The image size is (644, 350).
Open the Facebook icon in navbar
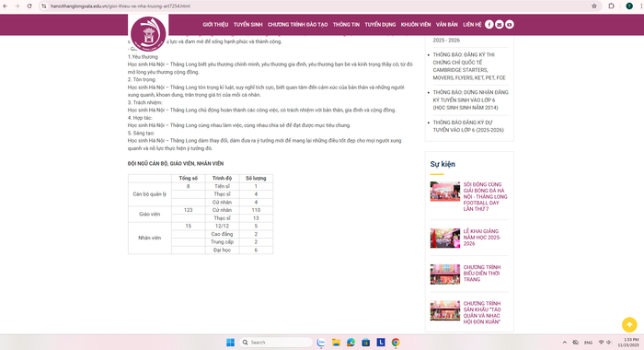489,25
